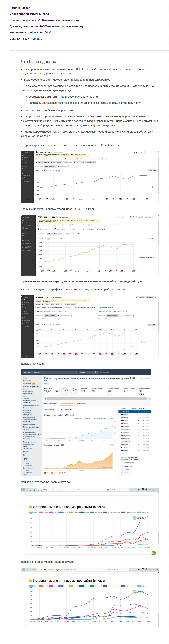Open the Monthly volume dropdown

tap(53, 409)
